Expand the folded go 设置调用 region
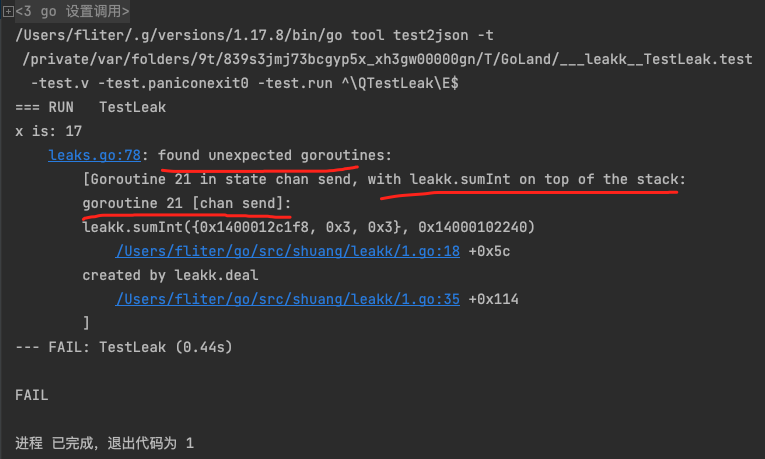This screenshot has width=765, height=459. point(8,12)
